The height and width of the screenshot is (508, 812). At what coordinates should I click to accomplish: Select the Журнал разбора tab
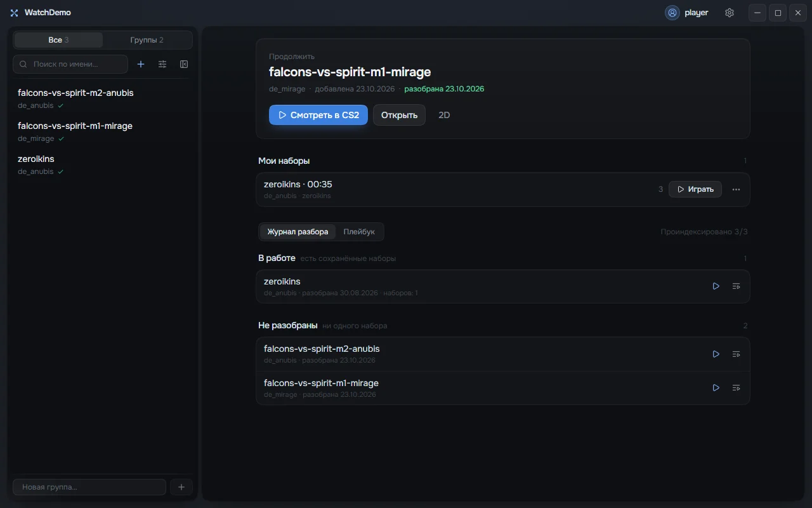point(298,232)
